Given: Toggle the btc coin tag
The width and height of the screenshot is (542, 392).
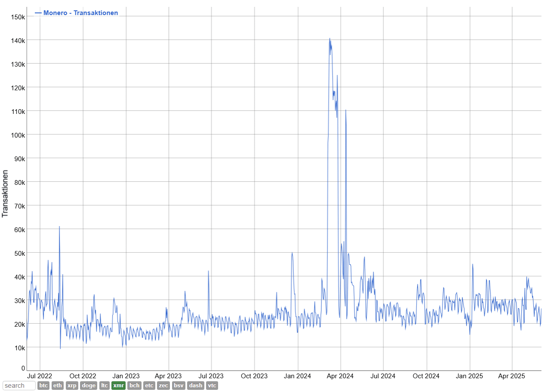Looking at the screenshot, I should click(x=43, y=386).
